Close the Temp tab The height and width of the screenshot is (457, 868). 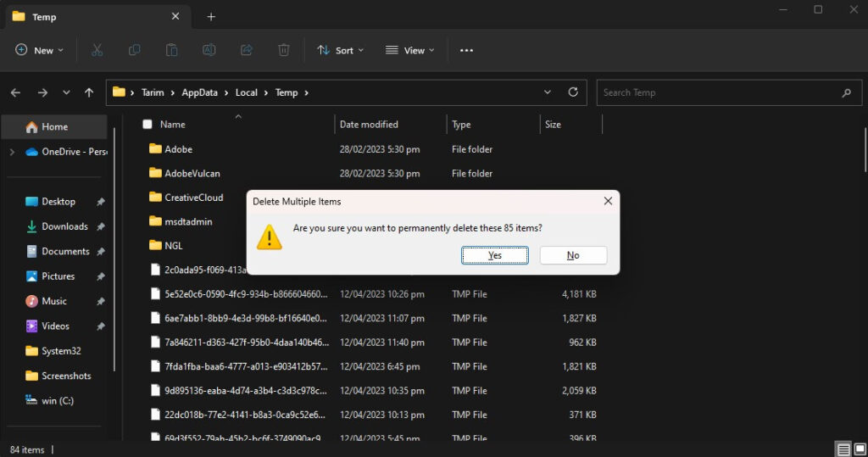click(x=175, y=17)
